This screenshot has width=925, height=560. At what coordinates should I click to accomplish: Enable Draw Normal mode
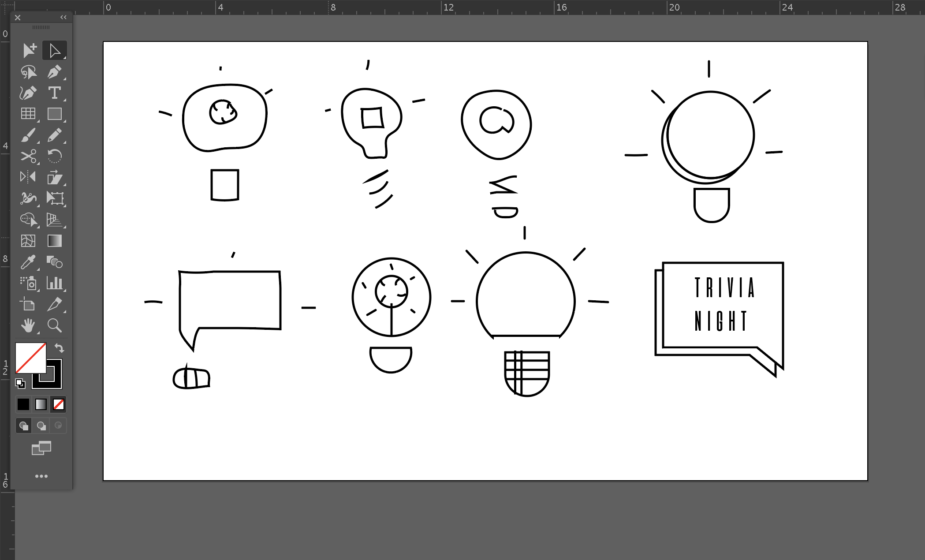[x=23, y=426]
